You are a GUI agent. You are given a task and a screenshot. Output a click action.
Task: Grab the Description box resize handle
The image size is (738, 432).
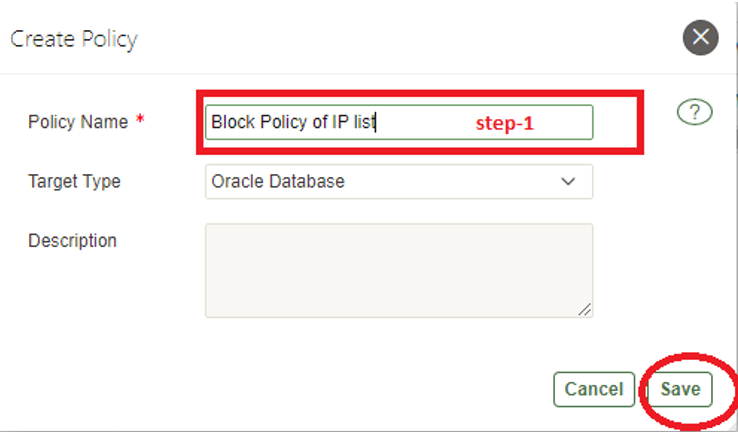click(584, 309)
